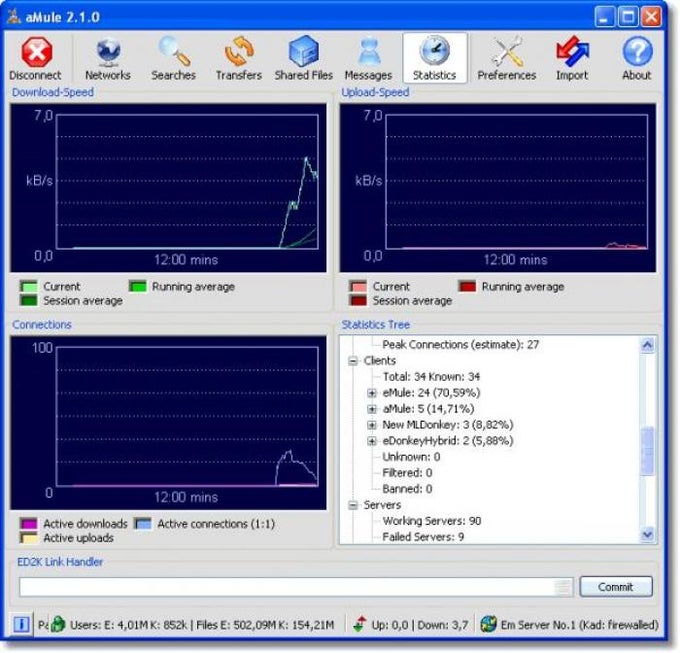Open the About dialog
680x653 pixels.
click(637, 58)
